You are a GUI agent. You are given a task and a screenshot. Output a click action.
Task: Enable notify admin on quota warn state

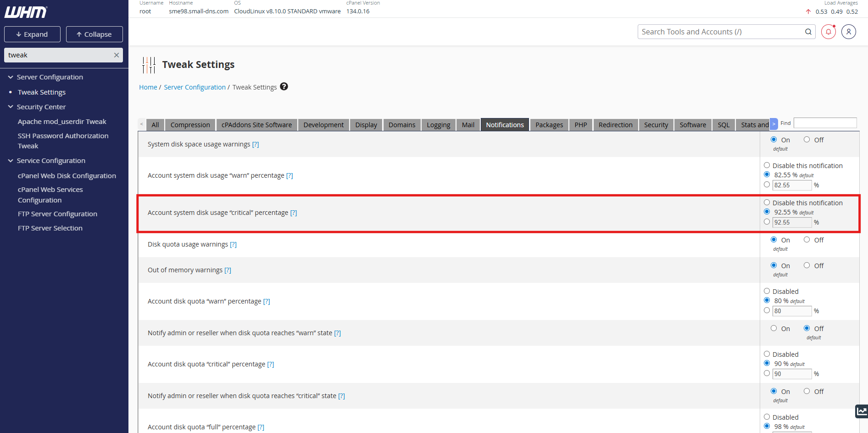[773, 328]
